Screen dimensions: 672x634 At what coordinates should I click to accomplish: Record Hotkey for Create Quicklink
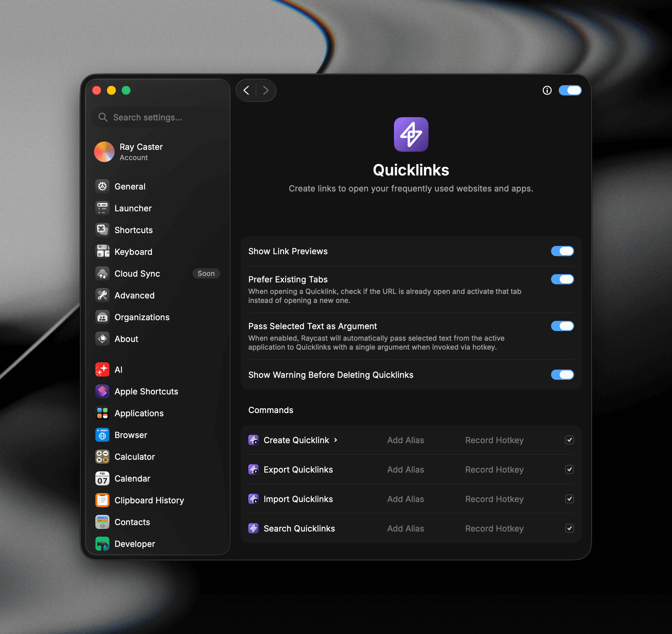click(x=494, y=440)
